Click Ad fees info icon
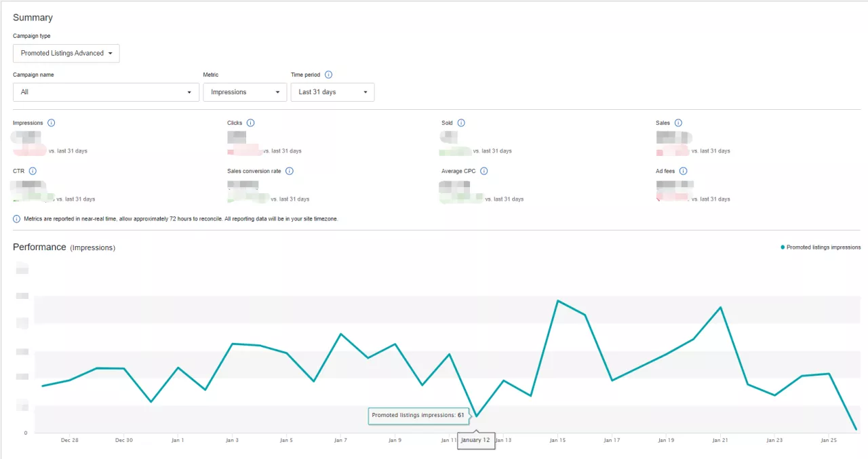Screen dimensions: 868x459 [684, 172]
